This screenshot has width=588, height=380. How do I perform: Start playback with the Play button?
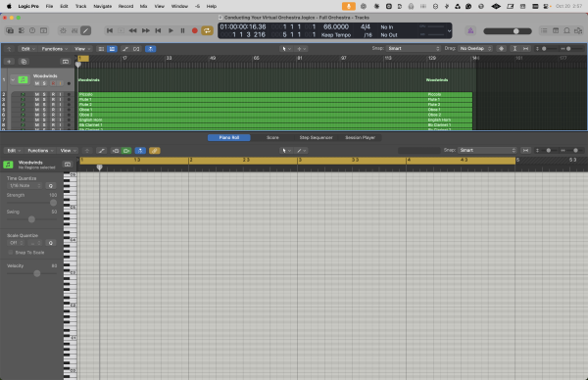click(x=171, y=30)
